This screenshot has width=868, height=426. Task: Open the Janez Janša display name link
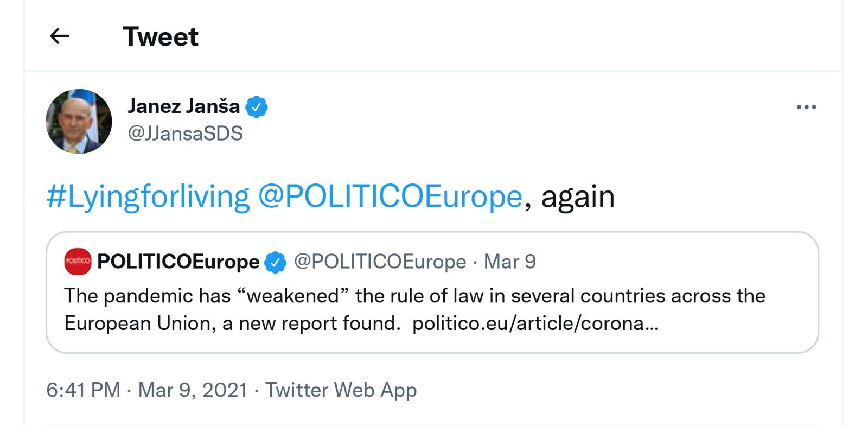[x=183, y=106]
